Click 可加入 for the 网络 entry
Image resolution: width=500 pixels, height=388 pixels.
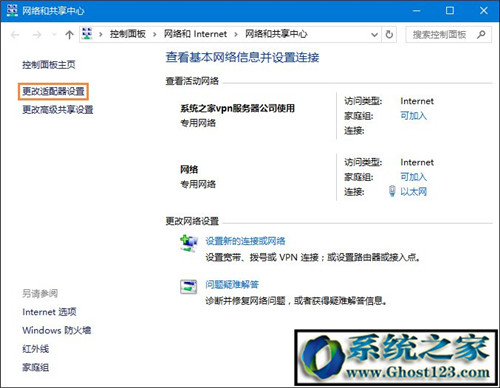[413, 177]
